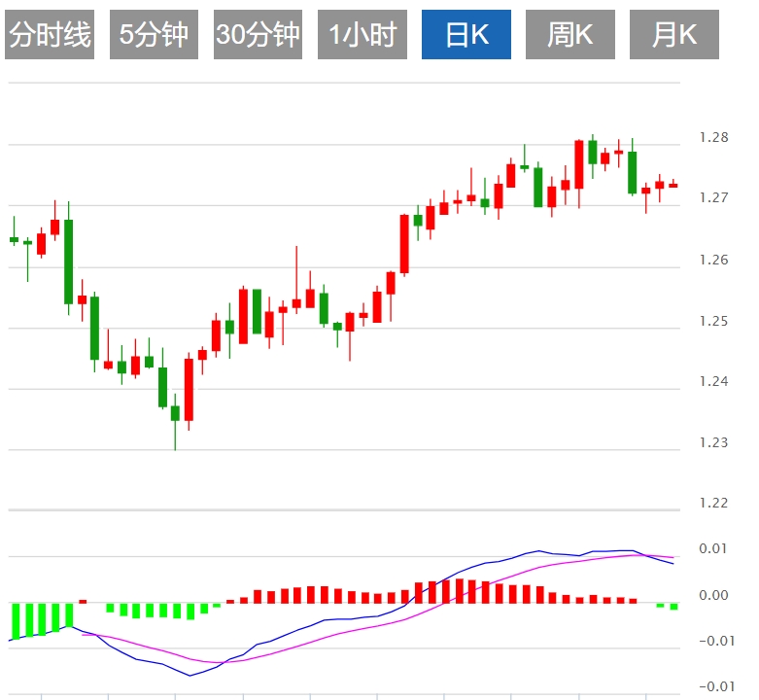
Task: Click the 1.22 price axis label
Action: (x=713, y=504)
